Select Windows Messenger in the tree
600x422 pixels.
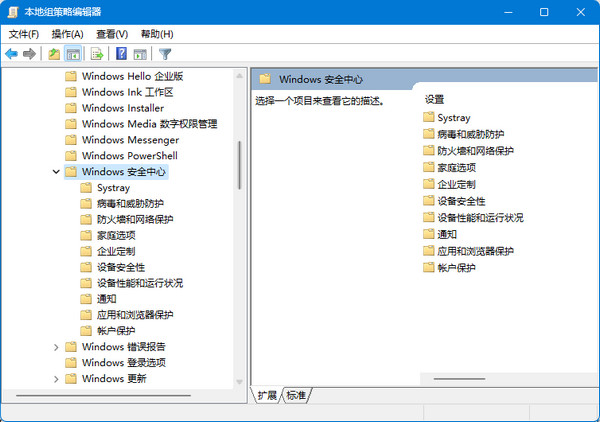coord(122,140)
